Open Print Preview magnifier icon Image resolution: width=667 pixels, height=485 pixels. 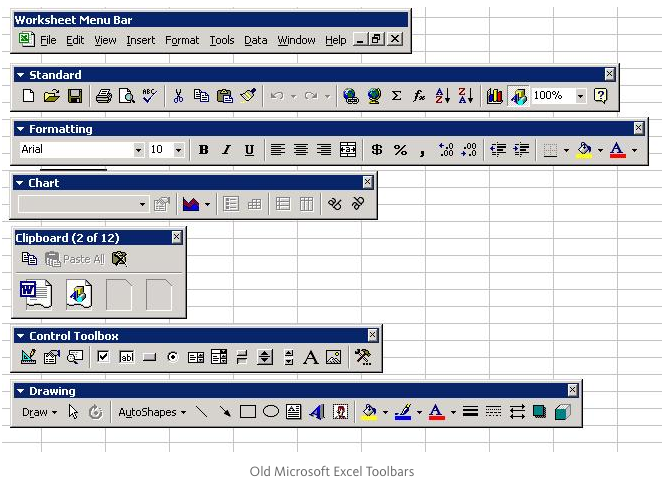127,96
